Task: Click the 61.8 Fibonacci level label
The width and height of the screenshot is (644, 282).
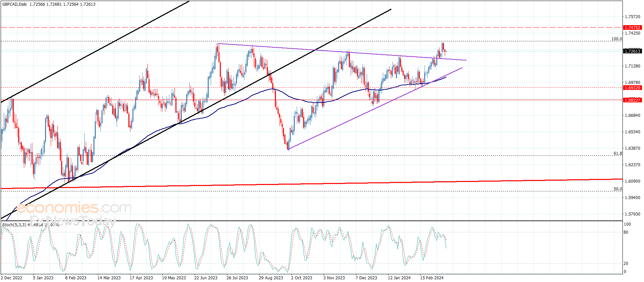Action: pos(618,153)
